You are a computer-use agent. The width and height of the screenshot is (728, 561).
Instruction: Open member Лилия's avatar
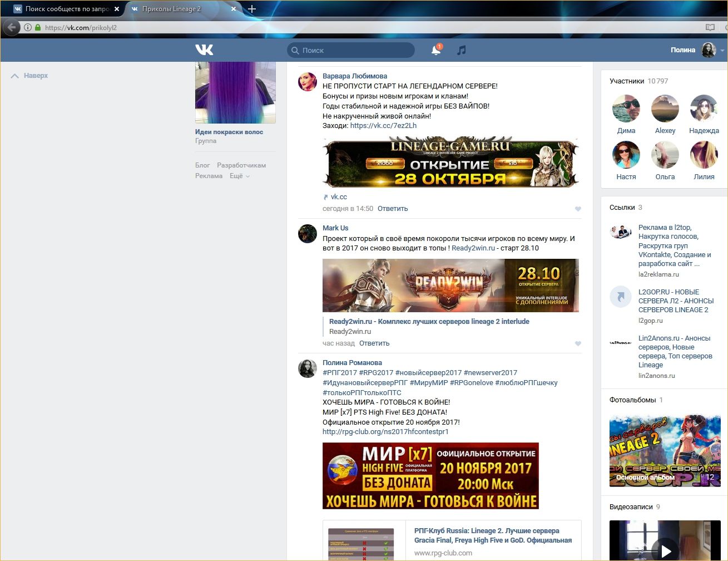[x=704, y=155]
